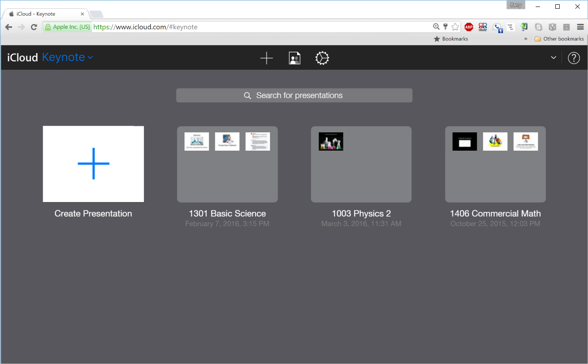This screenshot has height=364, width=588.
Task: Click the Other bookmarks folder icon
Action: [538, 39]
